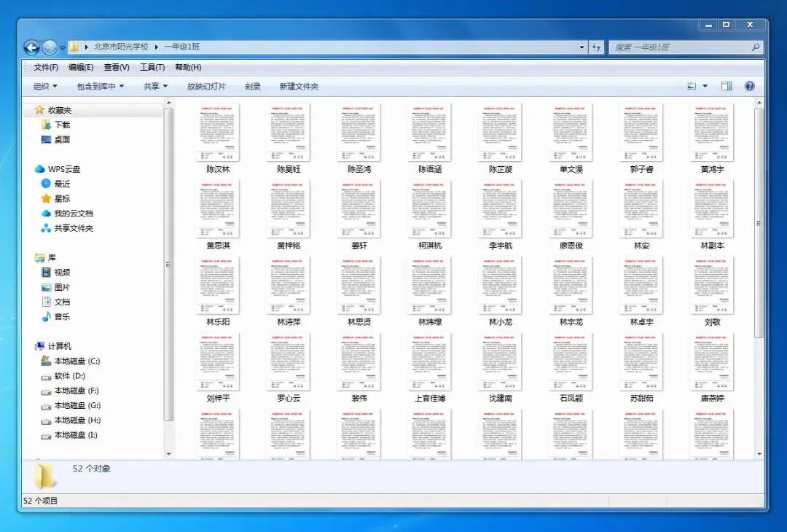Click the 刻录 button
Image resolution: width=787 pixels, height=532 pixels.
[252, 86]
